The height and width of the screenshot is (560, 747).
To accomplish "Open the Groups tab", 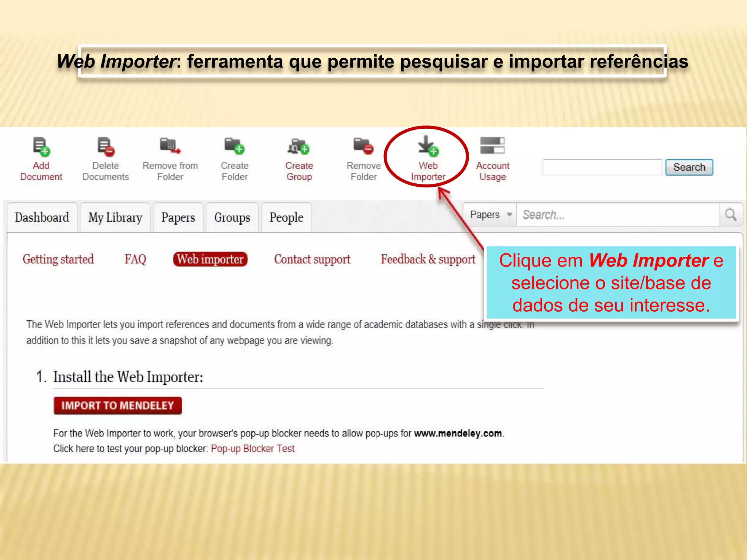I will point(232,218).
